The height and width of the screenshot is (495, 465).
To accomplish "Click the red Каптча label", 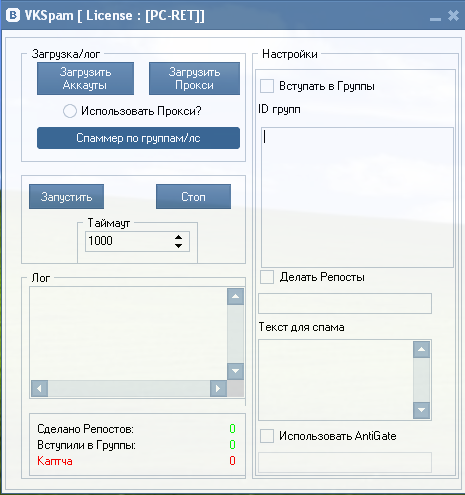I will [55, 461].
